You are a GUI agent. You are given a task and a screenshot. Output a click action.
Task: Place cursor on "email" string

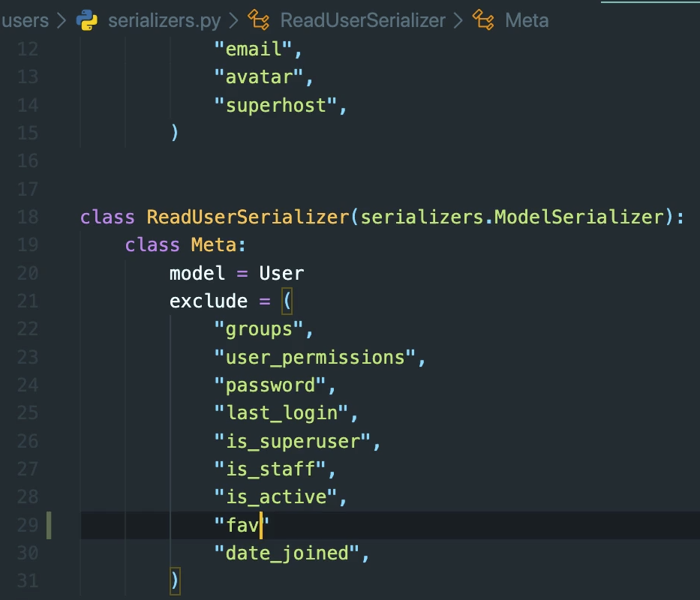pyautogui.click(x=253, y=49)
